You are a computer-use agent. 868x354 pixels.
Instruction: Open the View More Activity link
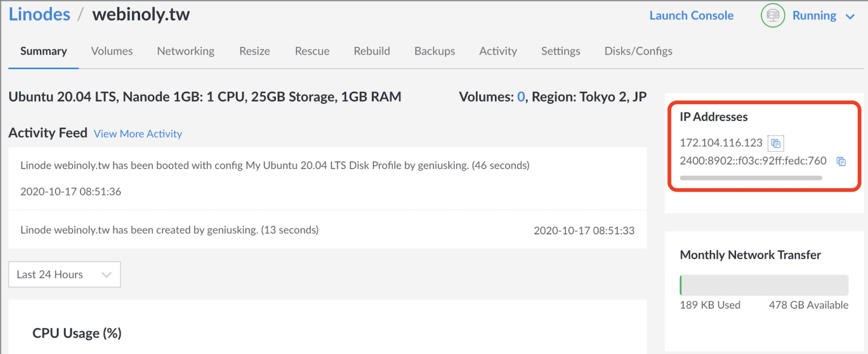point(138,134)
